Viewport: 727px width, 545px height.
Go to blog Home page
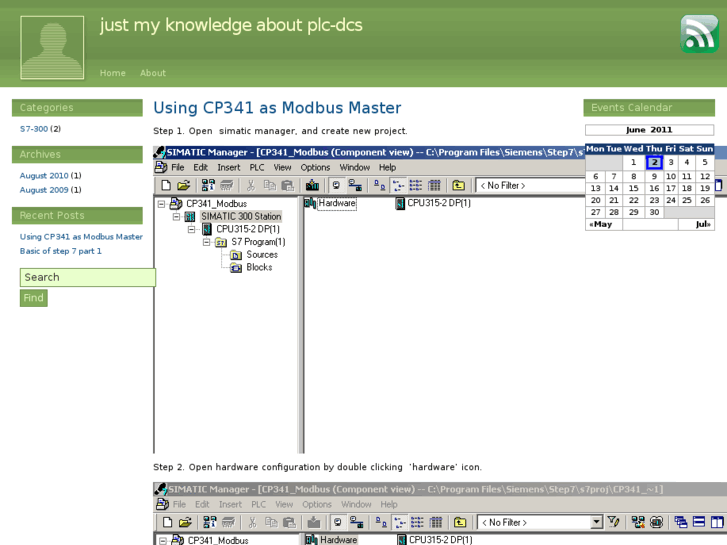pyautogui.click(x=113, y=73)
